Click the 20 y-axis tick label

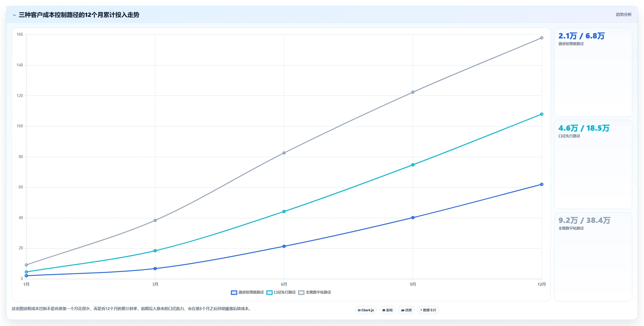(21, 248)
